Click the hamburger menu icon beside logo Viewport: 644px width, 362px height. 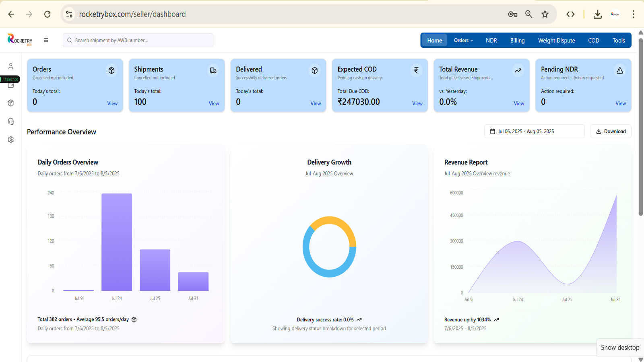click(46, 40)
